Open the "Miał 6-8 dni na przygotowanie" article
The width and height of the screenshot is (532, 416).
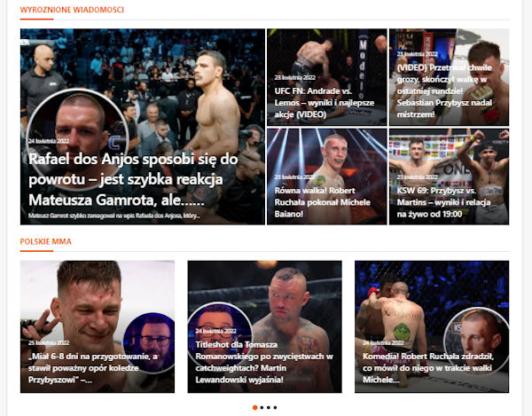pos(93,368)
